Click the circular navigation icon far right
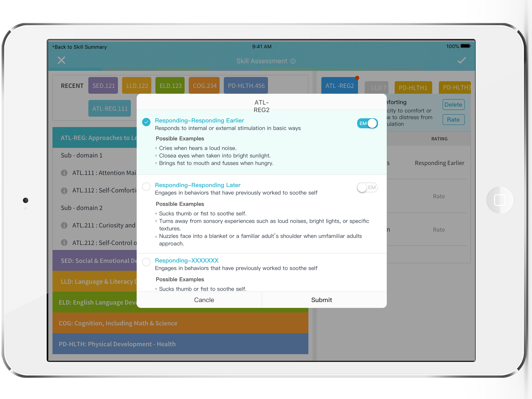 [x=498, y=199]
